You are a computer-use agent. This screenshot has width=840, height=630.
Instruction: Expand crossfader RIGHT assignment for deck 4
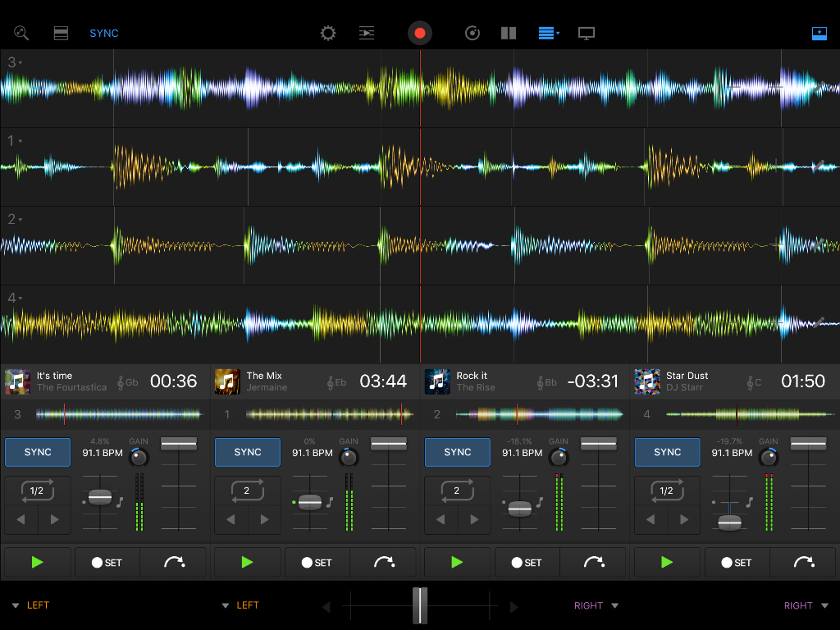pos(804,605)
